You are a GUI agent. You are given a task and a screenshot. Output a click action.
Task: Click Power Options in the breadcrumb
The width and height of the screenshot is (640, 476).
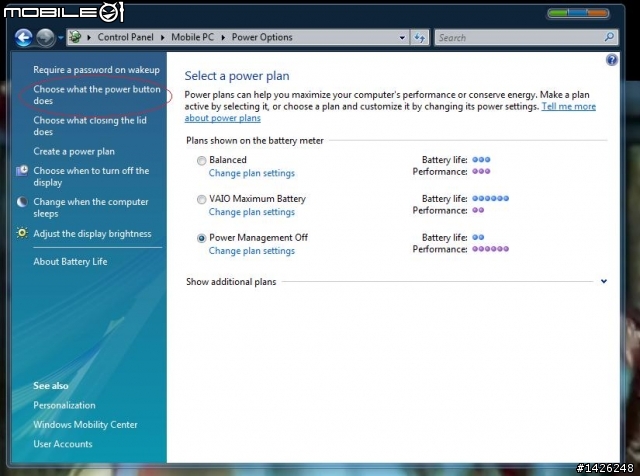pyautogui.click(x=262, y=37)
